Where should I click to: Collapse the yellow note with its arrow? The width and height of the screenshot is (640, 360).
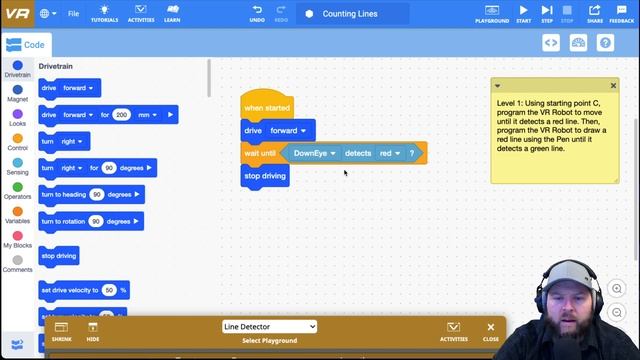pyautogui.click(x=497, y=86)
